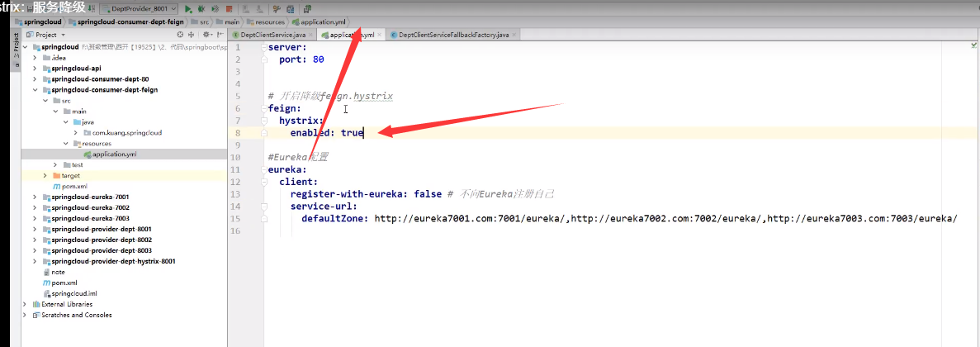Click 'enabled: true' on line 8
The image size is (980, 347).
pos(327,132)
